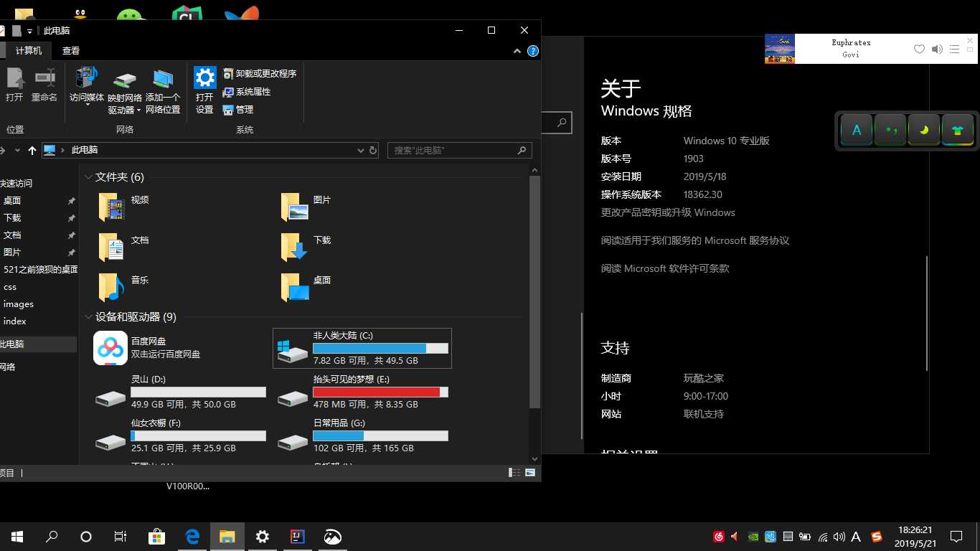The width and height of the screenshot is (980, 551).
Task: Click the input bar shirt skin key
Action: tap(958, 131)
